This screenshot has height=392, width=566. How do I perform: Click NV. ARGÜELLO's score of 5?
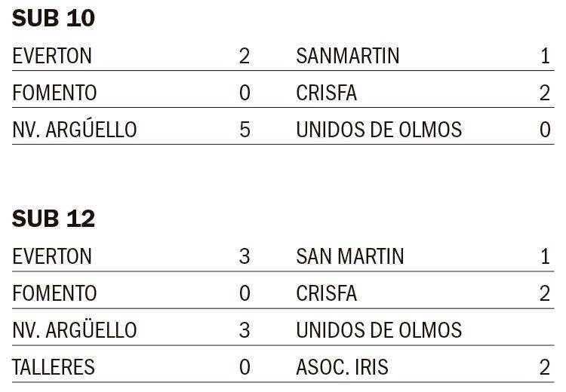coord(244,130)
